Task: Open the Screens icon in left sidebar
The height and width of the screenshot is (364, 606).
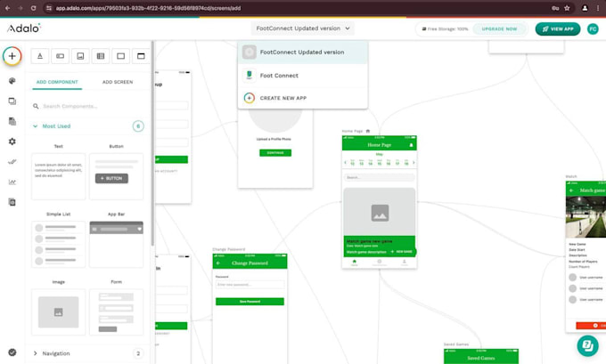Action: point(12,101)
